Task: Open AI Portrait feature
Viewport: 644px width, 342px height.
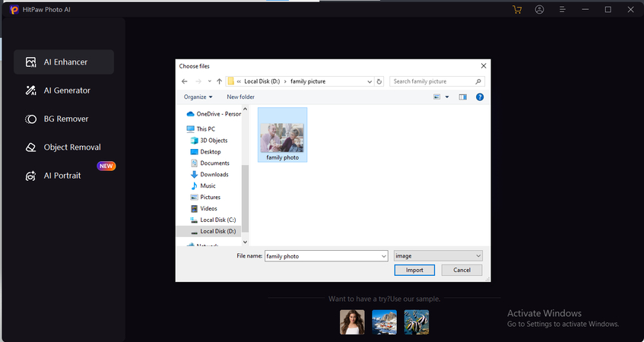Action: click(x=64, y=176)
